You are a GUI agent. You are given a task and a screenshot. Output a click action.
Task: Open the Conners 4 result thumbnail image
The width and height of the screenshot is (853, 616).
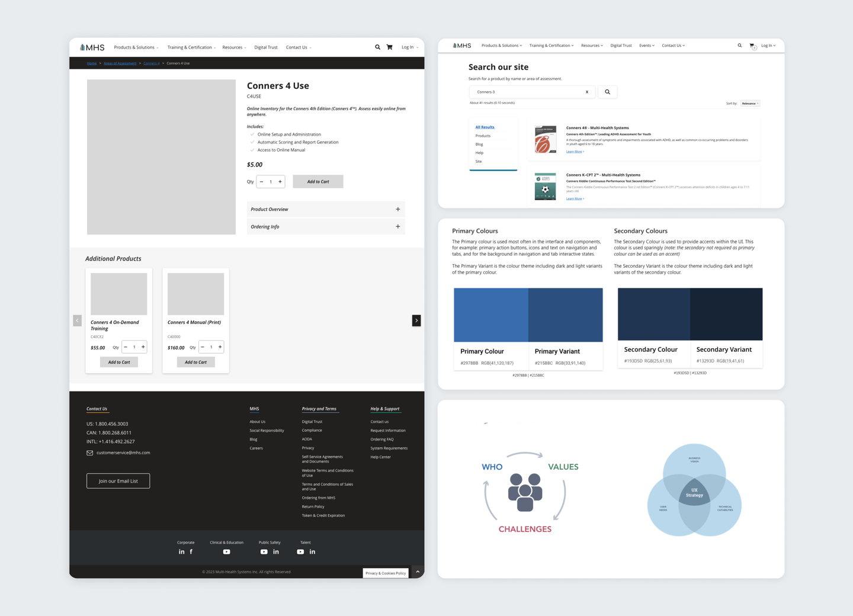(546, 139)
